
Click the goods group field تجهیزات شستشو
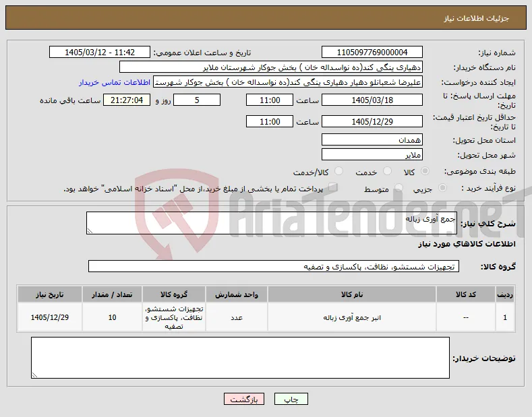coord(274,266)
